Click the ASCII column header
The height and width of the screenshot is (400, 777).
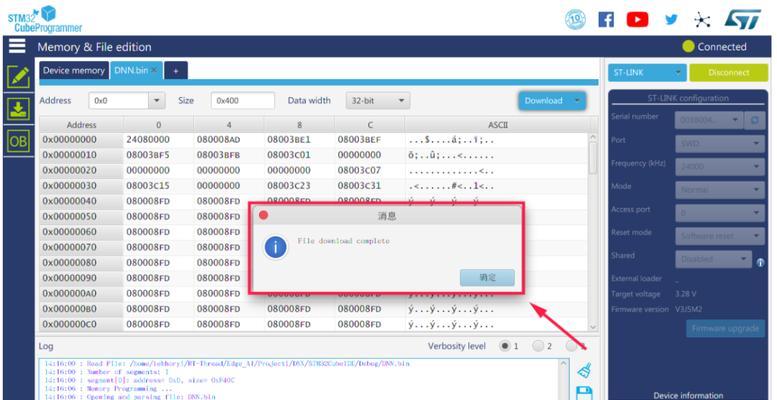point(498,125)
